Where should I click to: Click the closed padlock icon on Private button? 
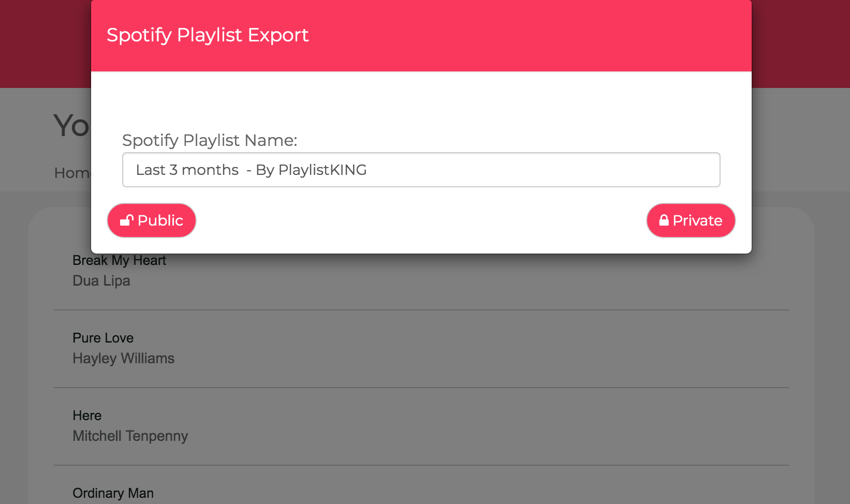[x=663, y=220]
